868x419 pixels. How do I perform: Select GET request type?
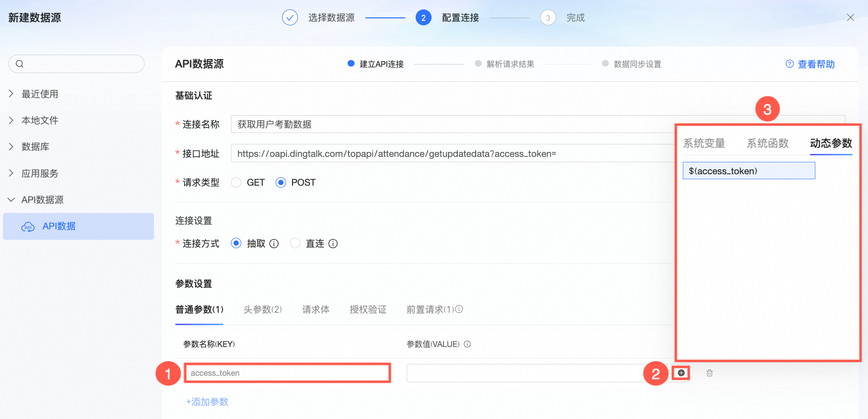click(x=236, y=183)
